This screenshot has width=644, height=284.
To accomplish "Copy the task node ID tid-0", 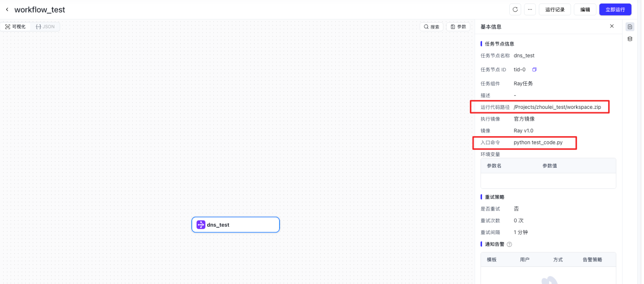I will [534, 69].
